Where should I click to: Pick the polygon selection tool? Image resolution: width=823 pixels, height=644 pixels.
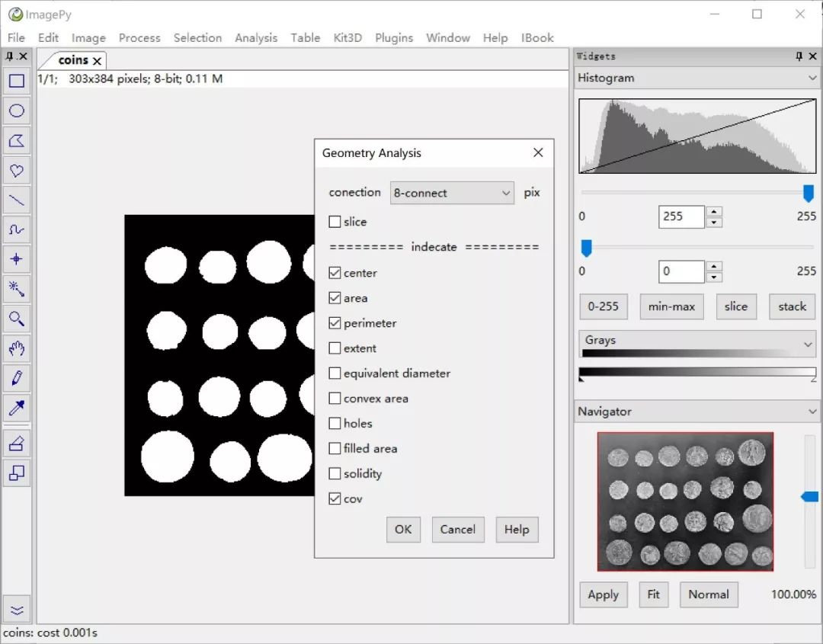[x=17, y=140]
